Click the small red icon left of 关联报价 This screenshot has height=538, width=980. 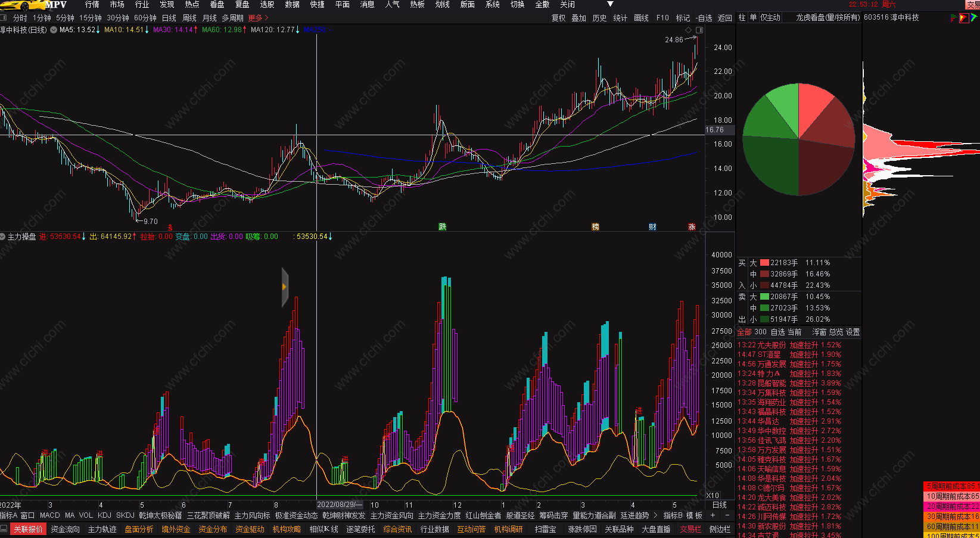[x=4, y=529]
